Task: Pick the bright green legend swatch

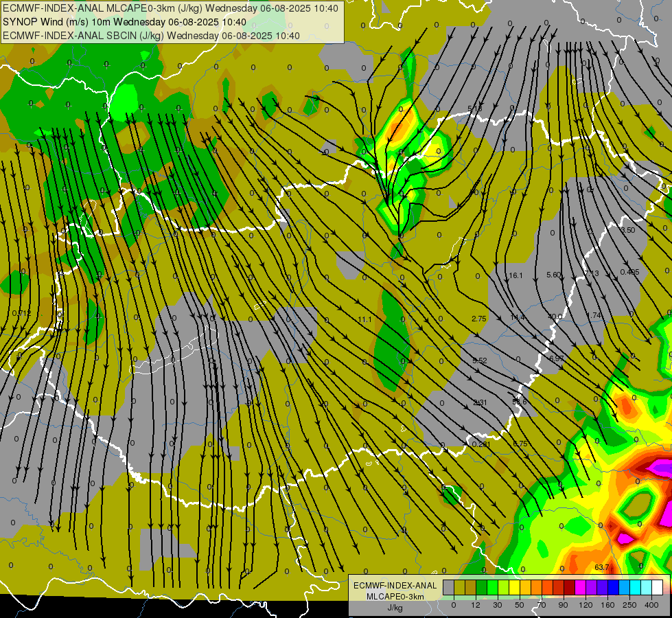Action: (493, 588)
